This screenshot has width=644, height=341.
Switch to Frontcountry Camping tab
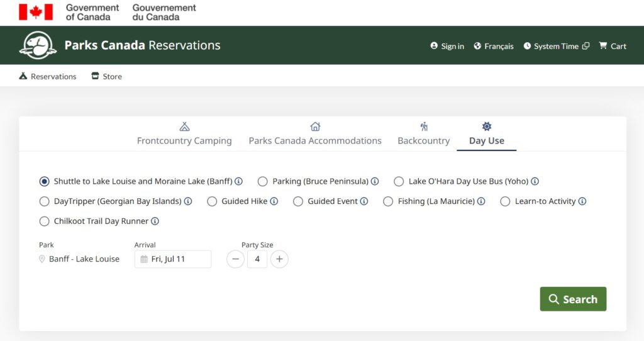coord(184,134)
